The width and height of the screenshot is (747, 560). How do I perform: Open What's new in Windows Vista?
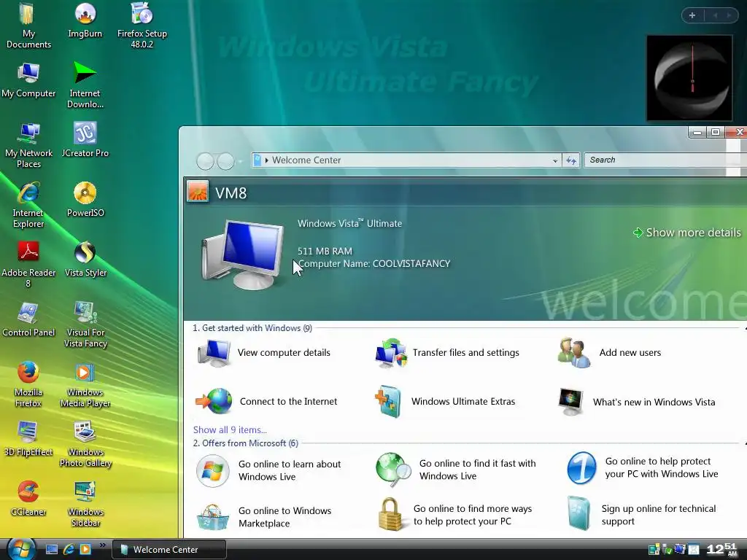[637, 402]
